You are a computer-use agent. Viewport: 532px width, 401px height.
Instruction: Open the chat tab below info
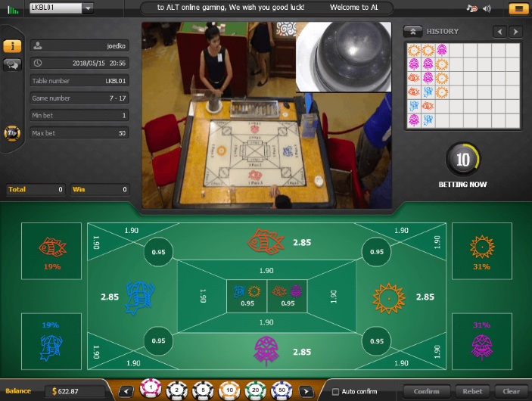click(x=11, y=65)
